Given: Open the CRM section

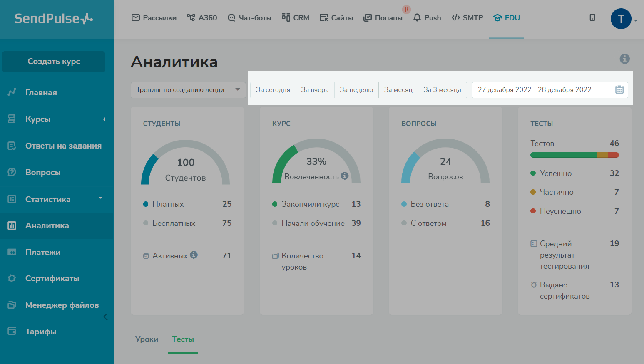Looking at the screenshot, I should tap(296, 18).
